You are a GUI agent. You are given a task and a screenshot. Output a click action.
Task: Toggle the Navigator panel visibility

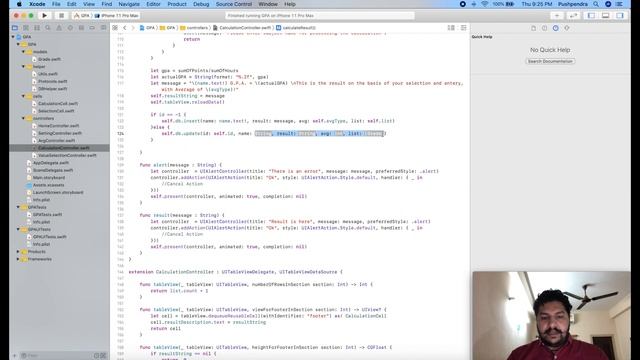pyautogui.click(x=591, y=16)
